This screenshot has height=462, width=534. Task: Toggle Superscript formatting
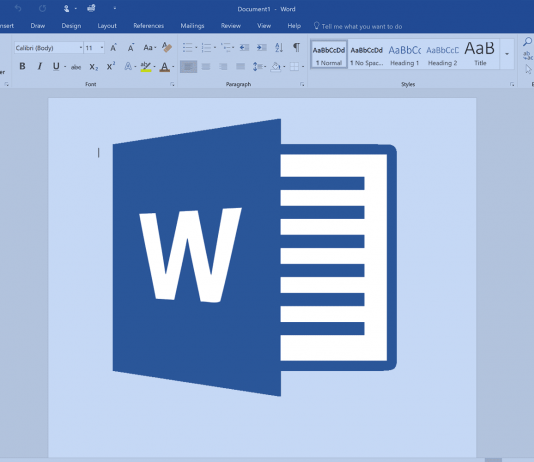pos(111,66)
